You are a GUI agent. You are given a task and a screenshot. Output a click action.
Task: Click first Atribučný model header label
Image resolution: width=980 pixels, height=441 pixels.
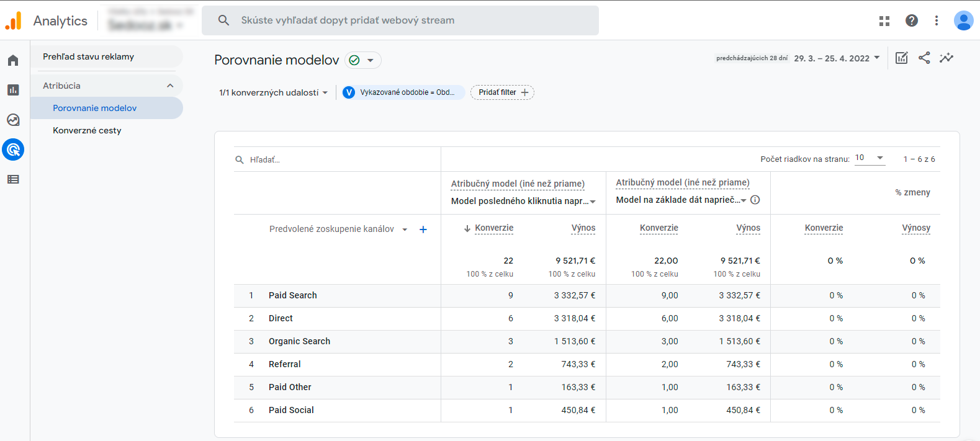click(518, 184)
